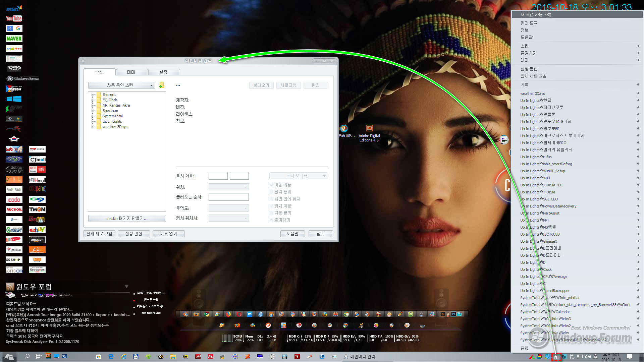Viewport: 644px width, 362px height.
Task: Click the taskbar volume speaker icon
Action: pyautogui.click(x=588, y=357)
